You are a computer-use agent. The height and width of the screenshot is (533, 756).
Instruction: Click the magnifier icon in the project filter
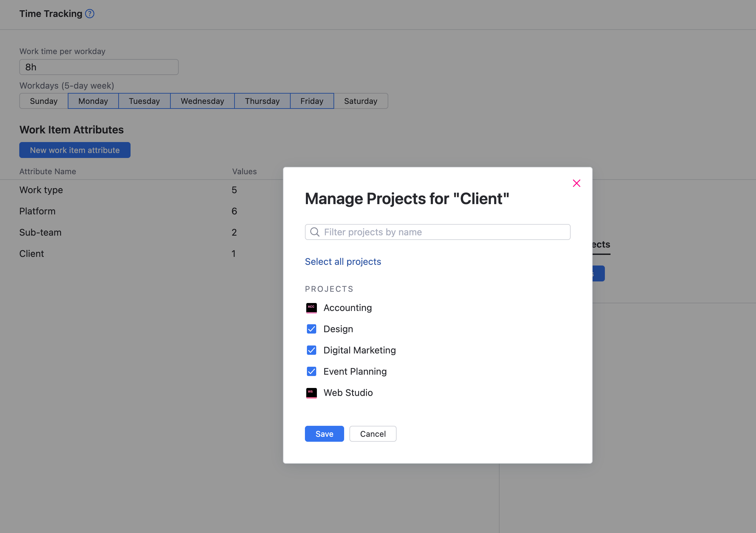click(314, 232)
